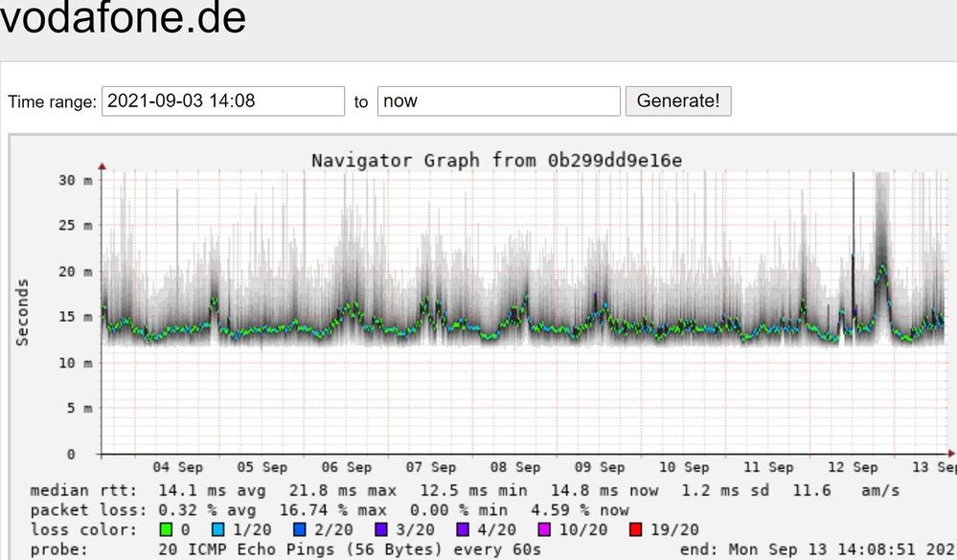Click the magenta 10/20 loss swatch
Image resolution: width=957 pixels, height=560 pixels.
click(544, 529)
